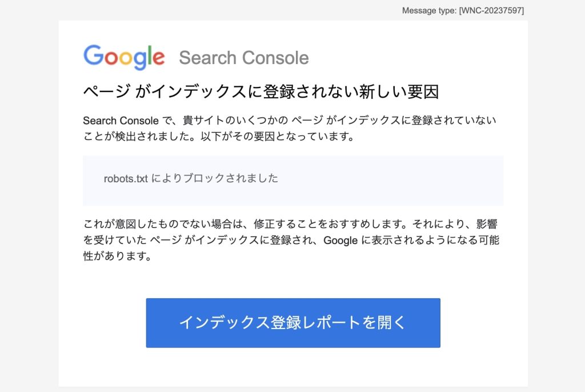Click the それにより、影響 phrase in lower paragraph

pyautogui.click(x=455, y=224)
